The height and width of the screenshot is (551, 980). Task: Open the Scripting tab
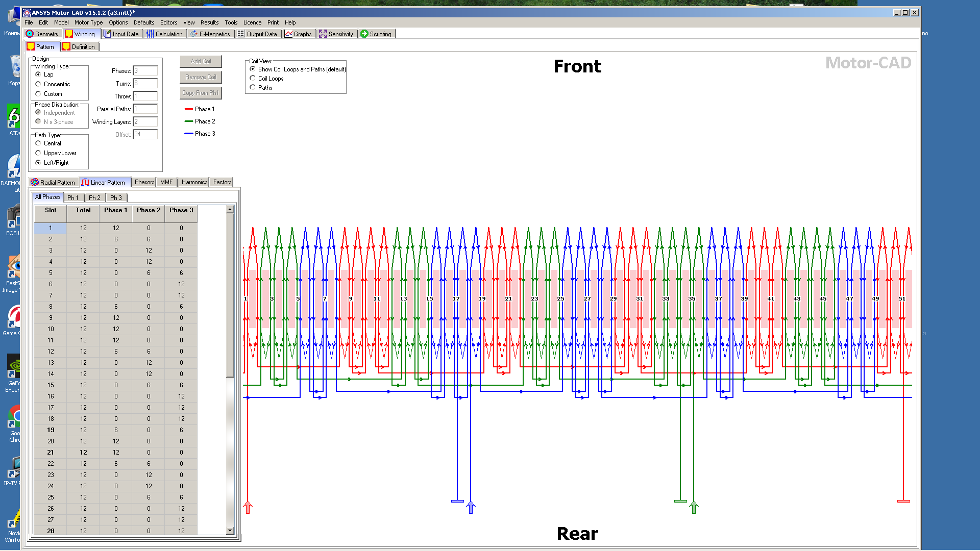[x=376, y=34]
